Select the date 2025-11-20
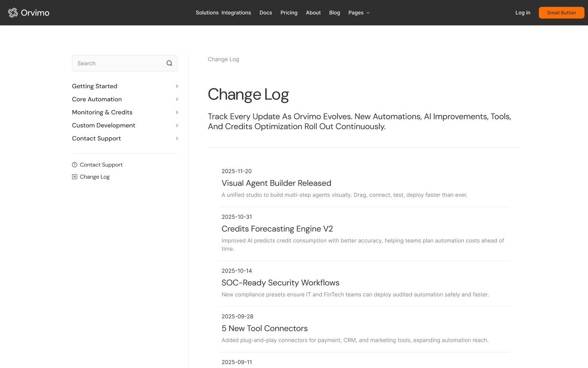This screenshot has width=588, height=368. point(237,171)
